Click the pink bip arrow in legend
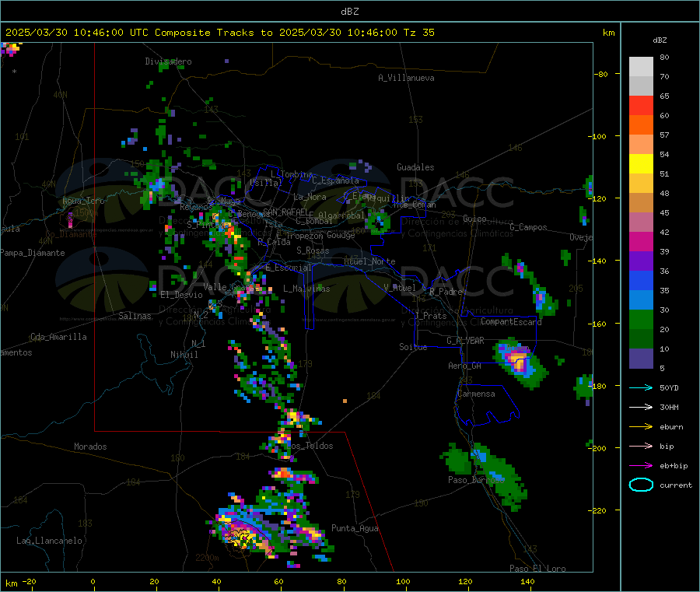This screenshot has width=700, height=592. (641, 446)
